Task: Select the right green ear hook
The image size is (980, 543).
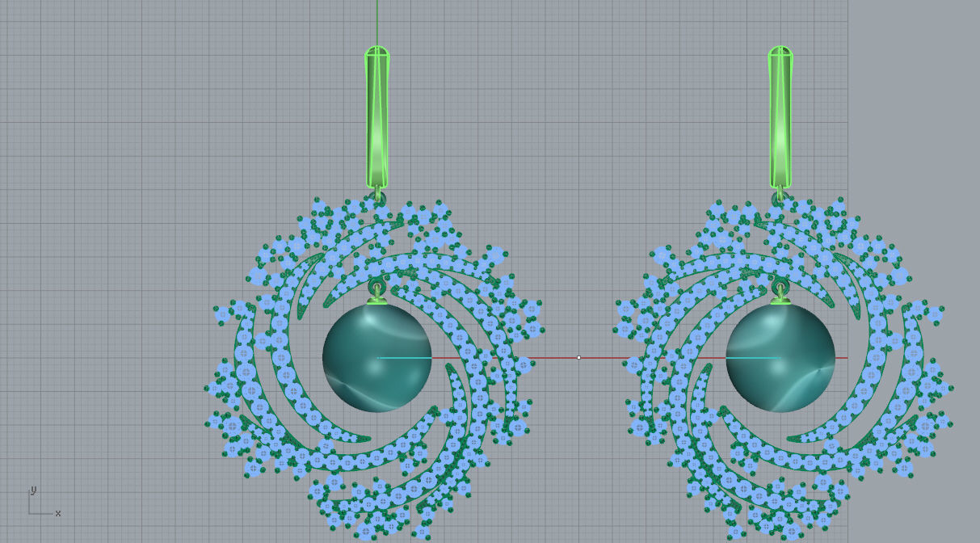Action: pyautogui.click(x=780, y=118)
